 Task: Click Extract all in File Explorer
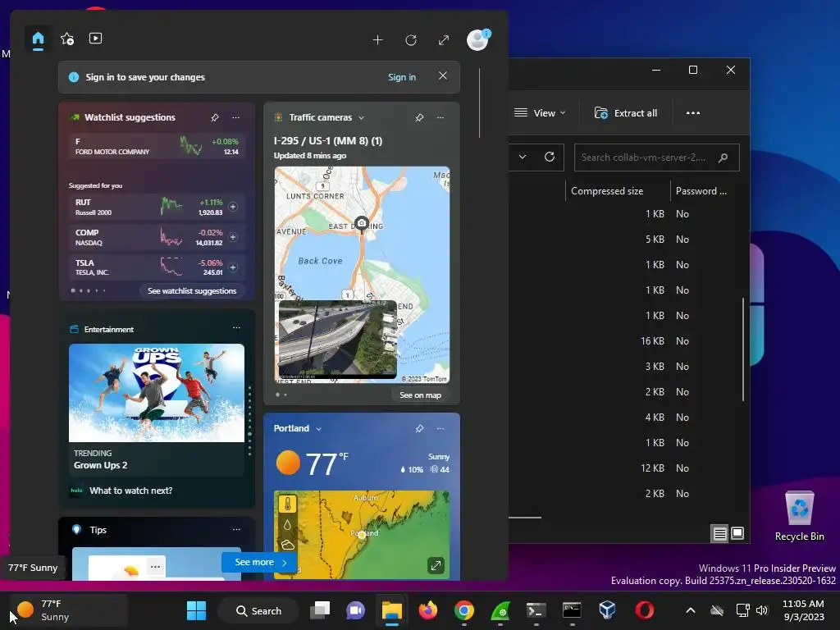[626, 113]
